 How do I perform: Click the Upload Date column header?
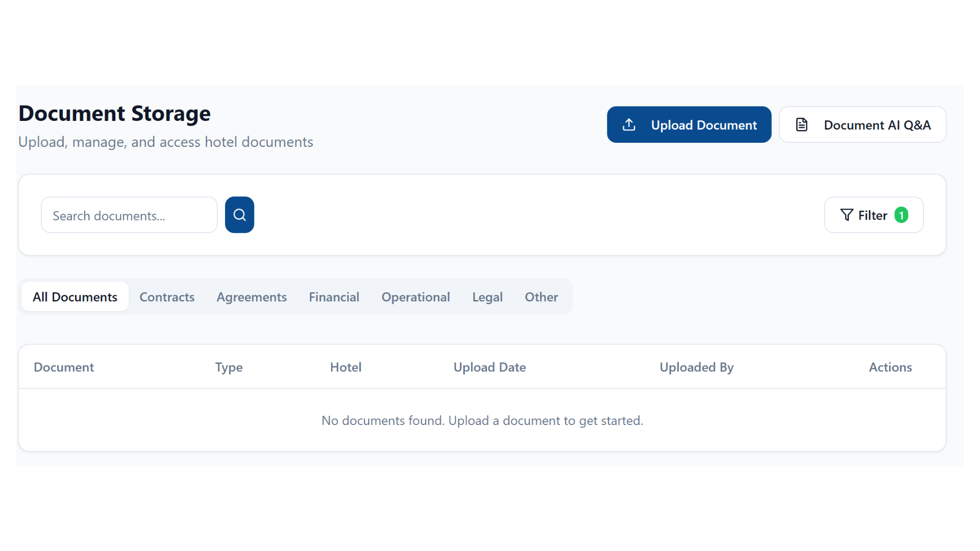point(489,367)
